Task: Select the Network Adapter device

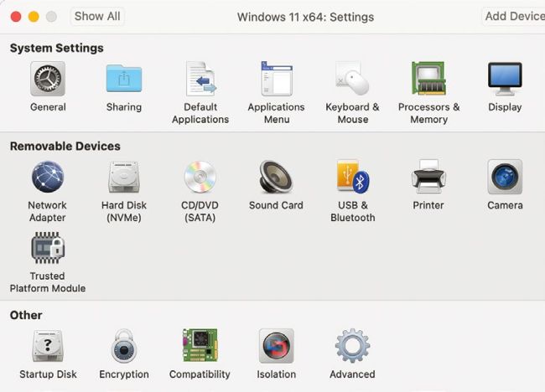Action: pos(48,178)
